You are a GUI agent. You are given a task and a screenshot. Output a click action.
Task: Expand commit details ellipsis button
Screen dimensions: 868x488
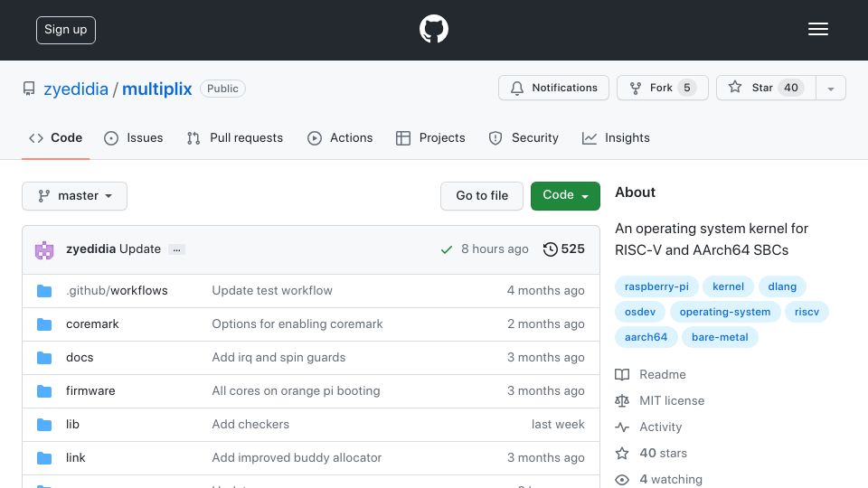[x=176, y=249]
